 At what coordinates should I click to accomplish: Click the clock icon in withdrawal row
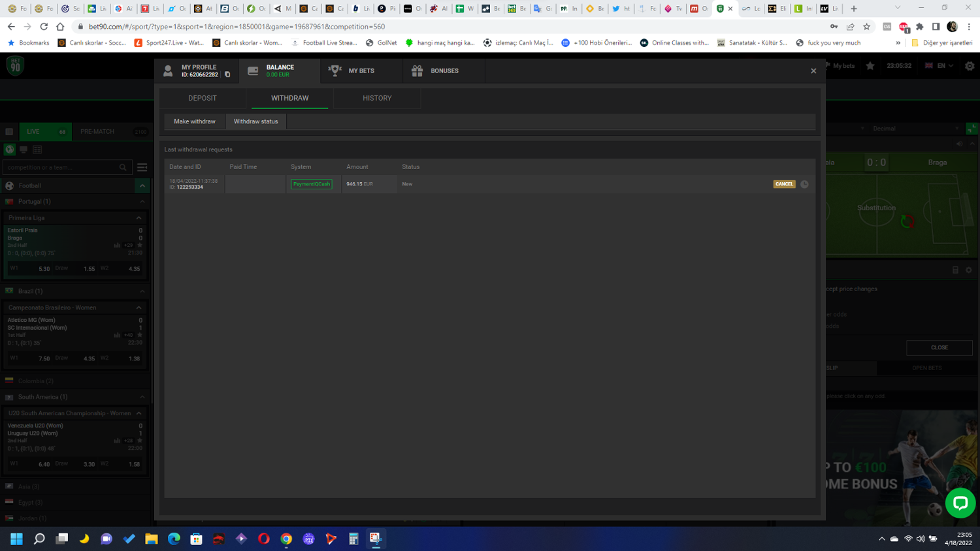[x=804, y=184]
